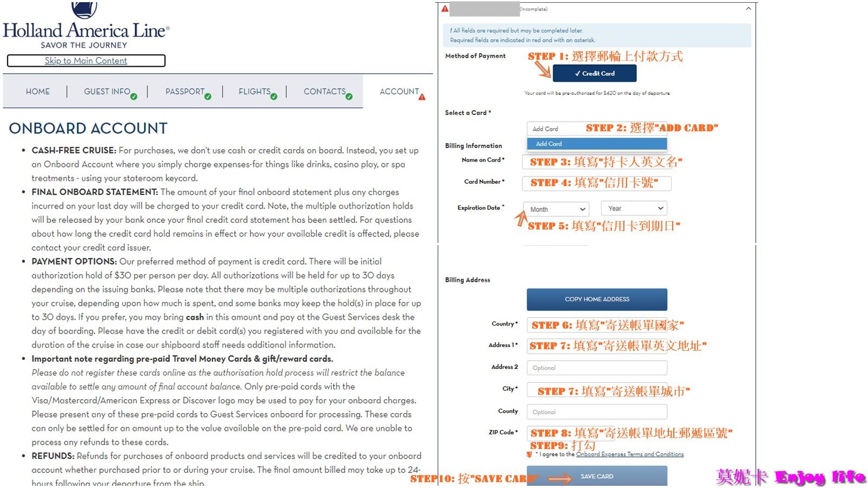Click green checkmark next to Passport
Screen dimensions: 868x488
208,97
